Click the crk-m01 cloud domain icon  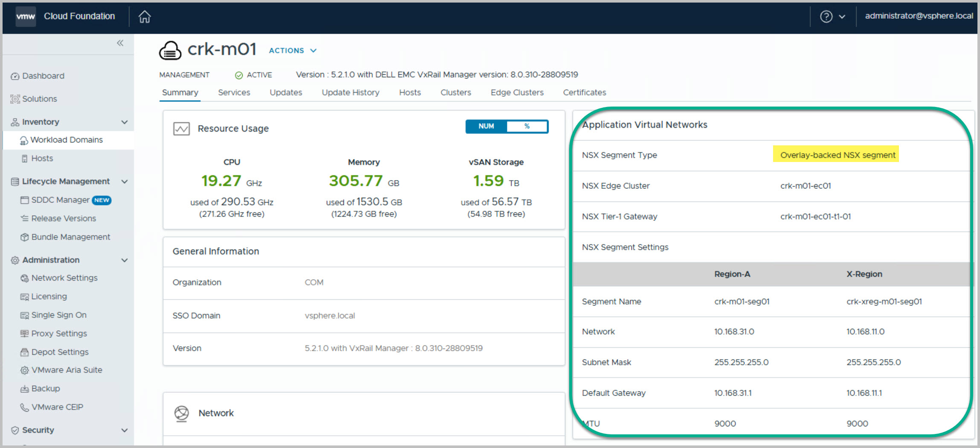[170, 51]
